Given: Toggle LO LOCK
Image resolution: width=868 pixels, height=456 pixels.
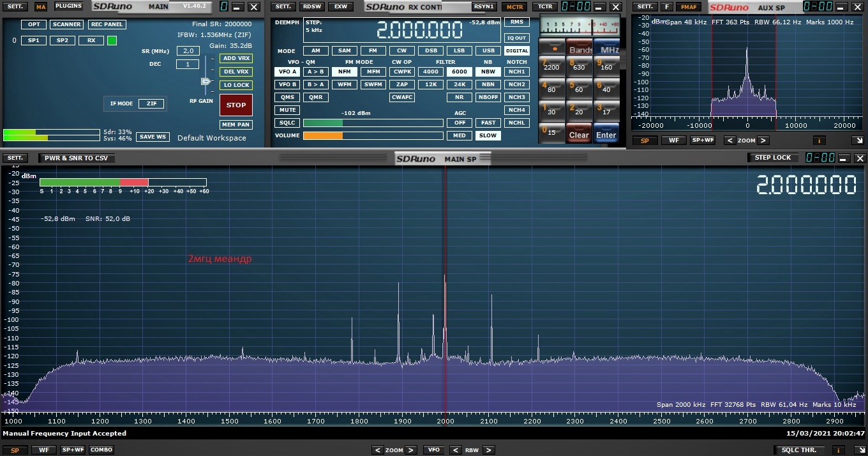Looking at the screenshot, I should [x=236, y=85].
